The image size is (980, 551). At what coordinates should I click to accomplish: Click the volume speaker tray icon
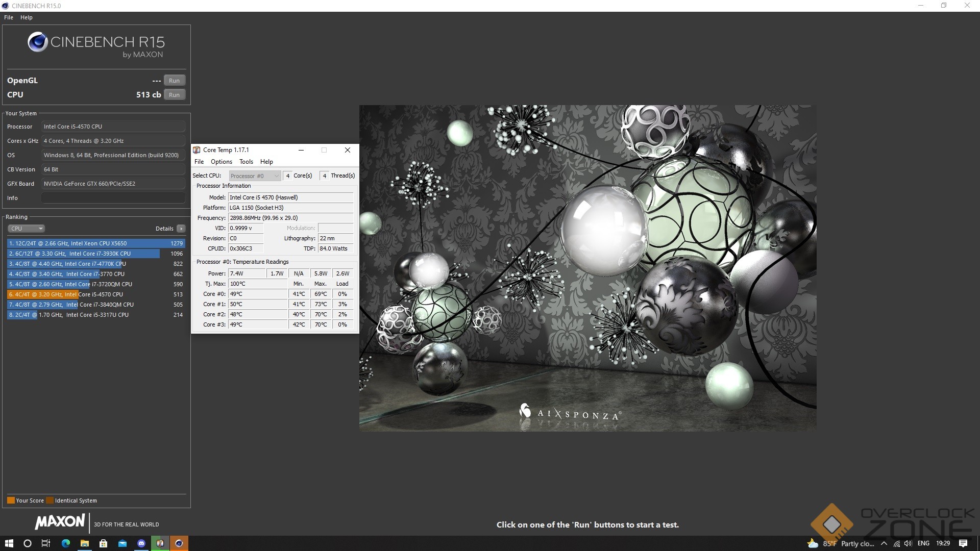[908, 543]
